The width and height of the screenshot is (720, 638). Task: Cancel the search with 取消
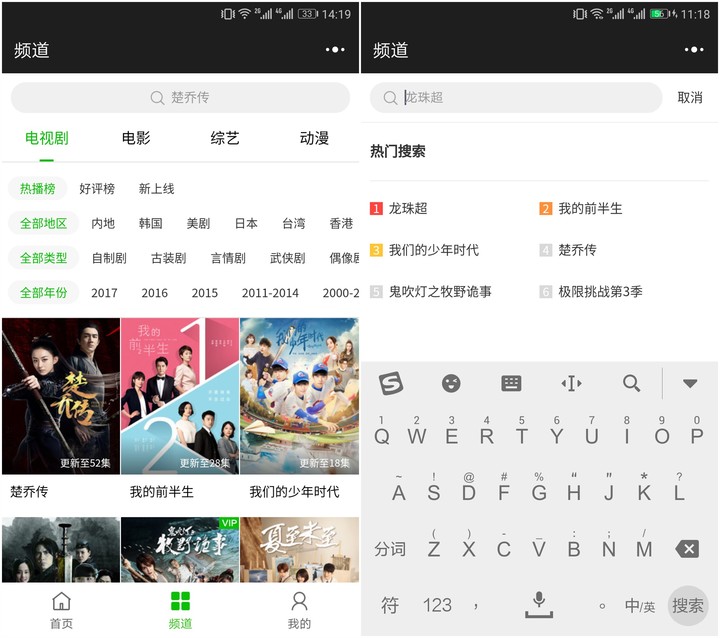pos(690,97)
